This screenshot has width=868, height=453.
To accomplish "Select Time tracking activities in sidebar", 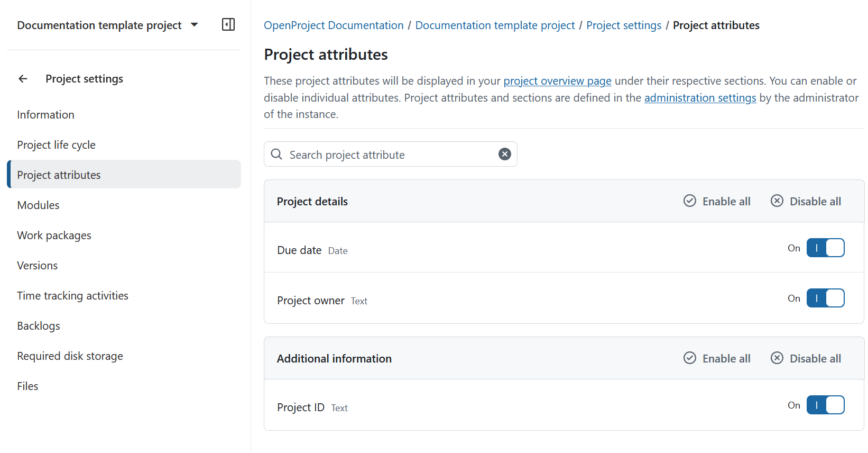I will (x=72, y=296).
